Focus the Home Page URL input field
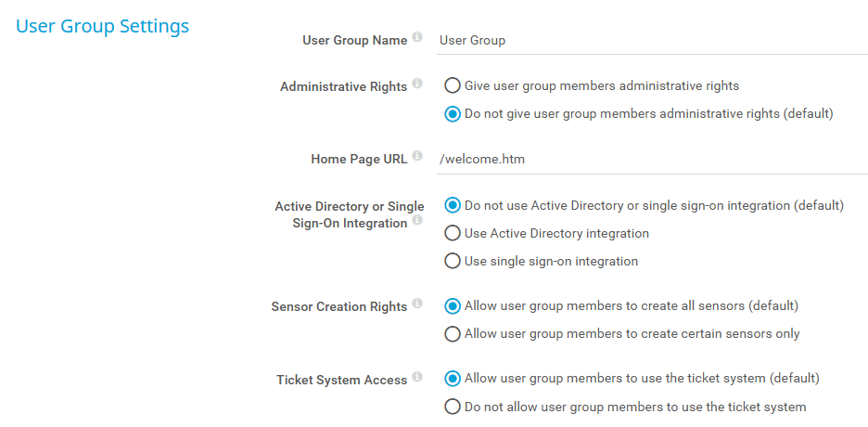Image resolution: width=868 pixels, height=427 pixels. (x=649, y=159)
